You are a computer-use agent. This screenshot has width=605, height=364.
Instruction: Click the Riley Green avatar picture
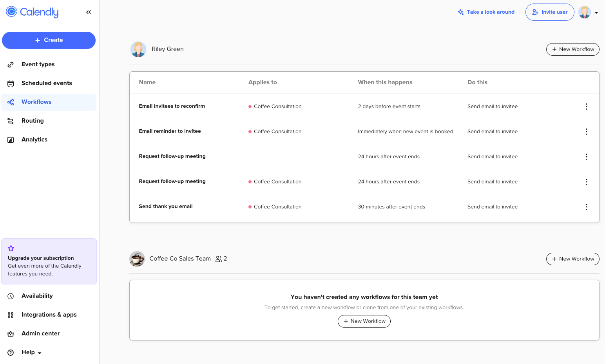138,49
